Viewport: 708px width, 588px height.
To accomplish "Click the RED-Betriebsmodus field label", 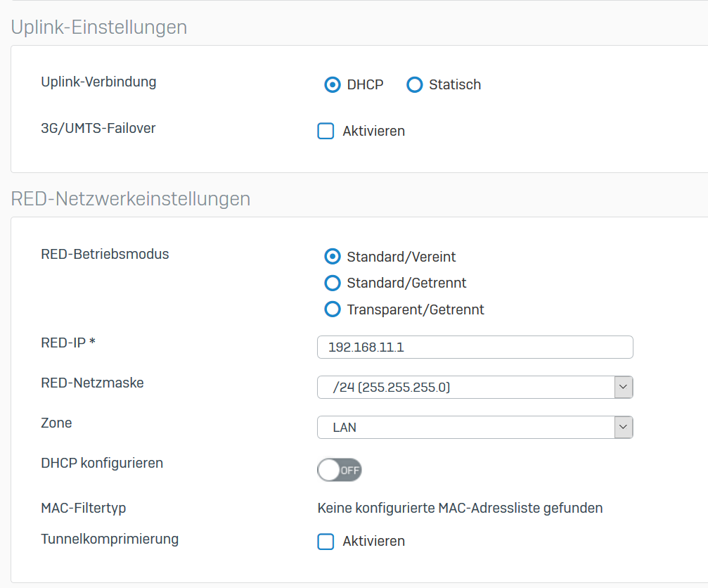I will click(x=105, y=254).
